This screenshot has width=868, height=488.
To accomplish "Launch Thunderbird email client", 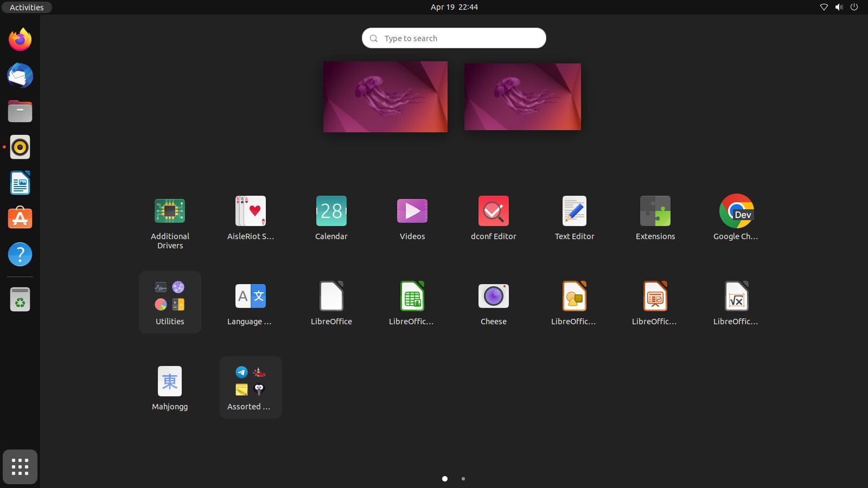I will (x=20, y=75).
